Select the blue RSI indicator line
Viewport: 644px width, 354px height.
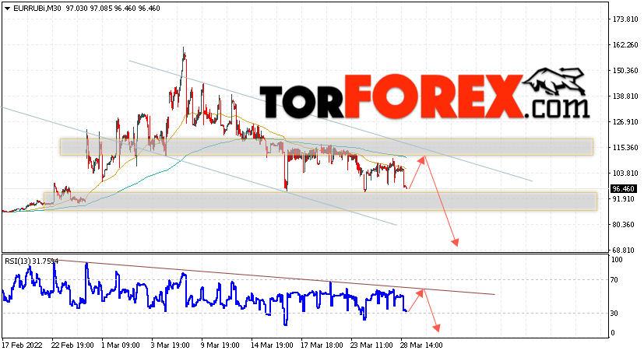(x=204, y=295)
